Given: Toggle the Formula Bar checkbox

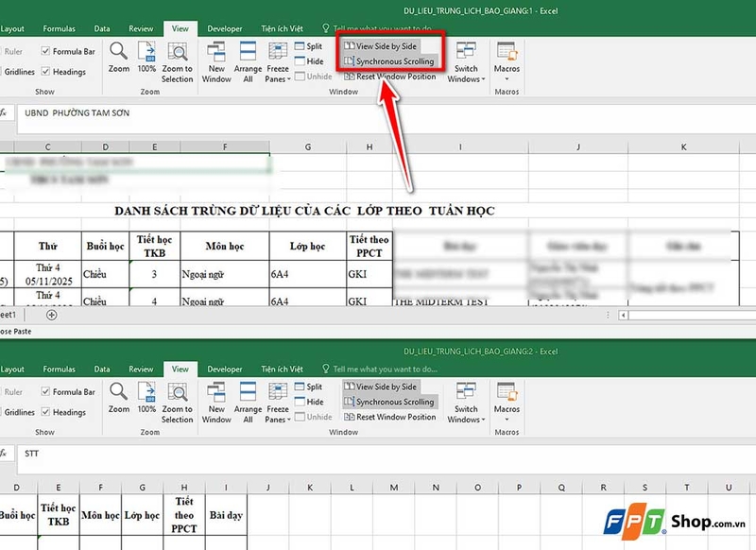Looking at the screenshot, I should click(46, 52).
